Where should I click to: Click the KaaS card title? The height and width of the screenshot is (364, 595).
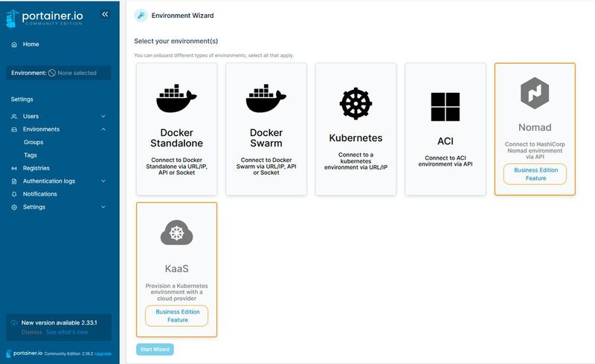tap(177, 269)
